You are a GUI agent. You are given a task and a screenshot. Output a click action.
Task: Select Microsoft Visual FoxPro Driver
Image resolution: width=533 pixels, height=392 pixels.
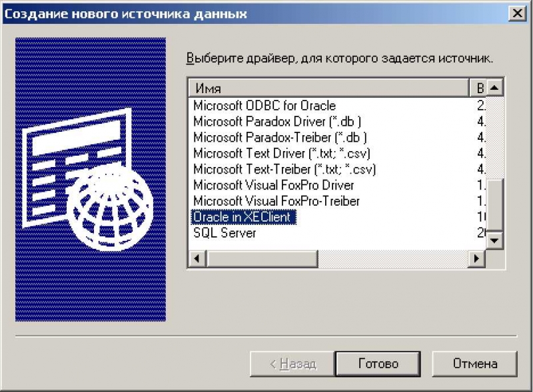click(274, 186)
